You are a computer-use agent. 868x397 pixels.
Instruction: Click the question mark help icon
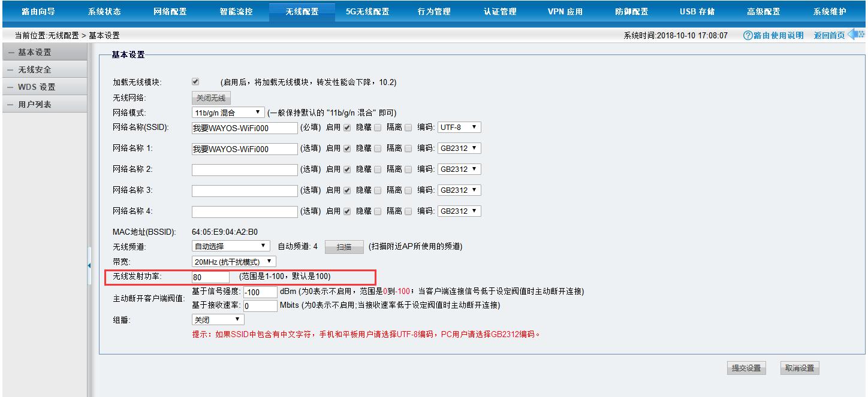[747, 35]
